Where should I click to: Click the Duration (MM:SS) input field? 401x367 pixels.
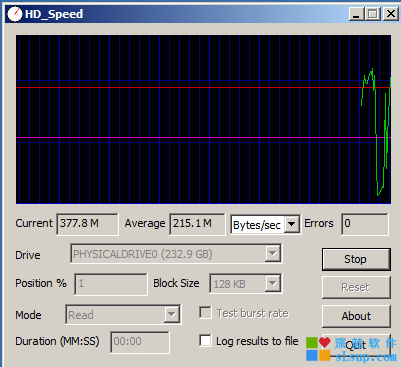point(140,342)
